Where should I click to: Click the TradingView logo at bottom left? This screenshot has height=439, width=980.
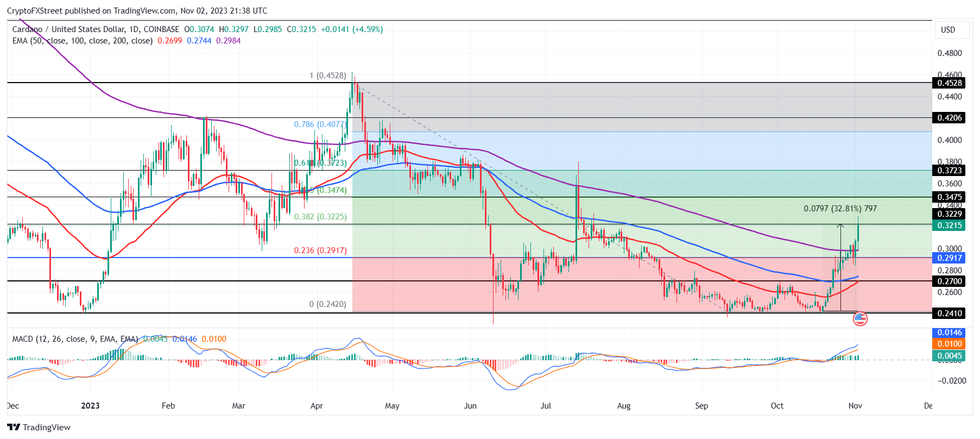[x=39, y=427]
